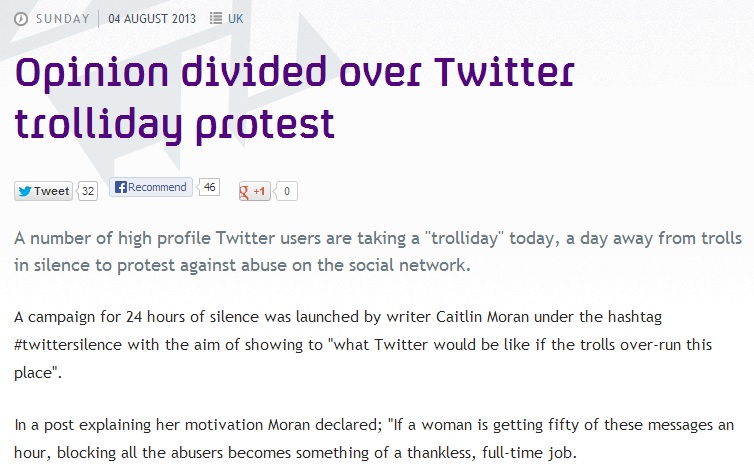The width and height of the screenshot is (754, 476).
Task: Click the 04 AUGUST 2013 date text
Action: (152, 19)
